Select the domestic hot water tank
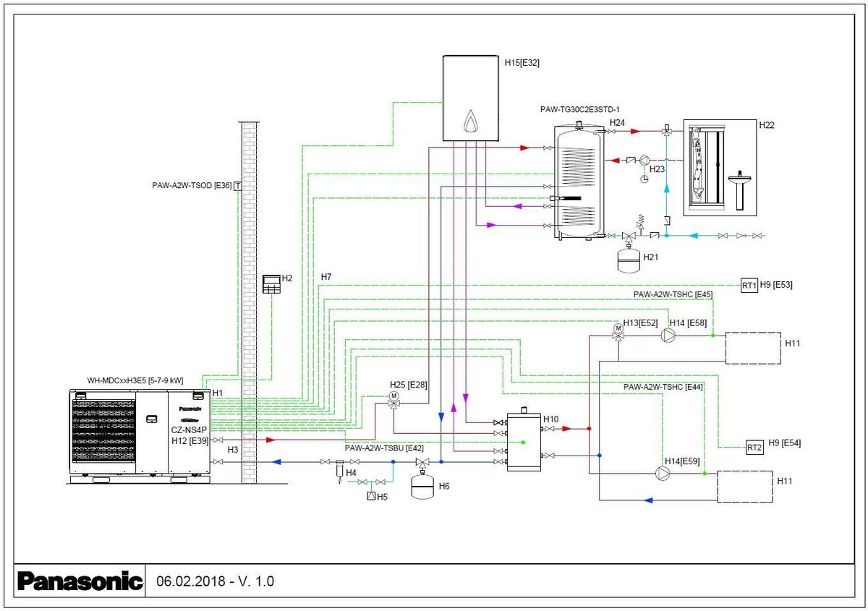Screen dimensions: 868x611 (x=577, y=181)
